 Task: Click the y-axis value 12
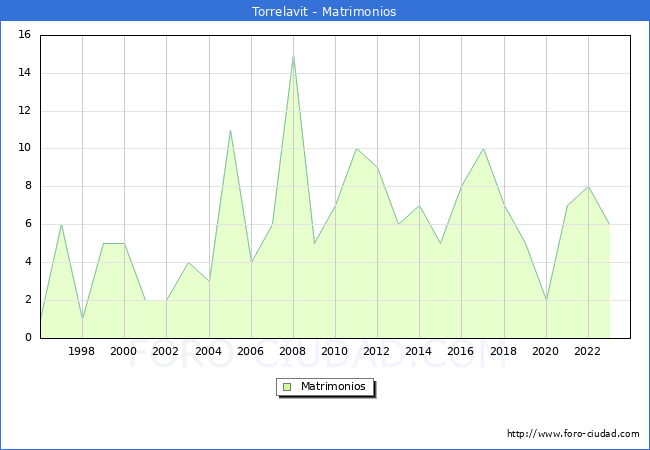click(25, 111)
